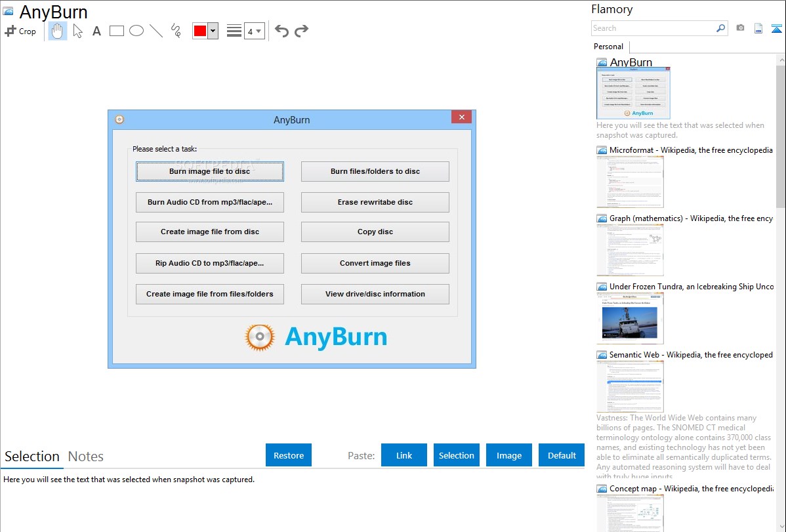Click the Selection paste button

pyautogui.click(x=457, y=455)
